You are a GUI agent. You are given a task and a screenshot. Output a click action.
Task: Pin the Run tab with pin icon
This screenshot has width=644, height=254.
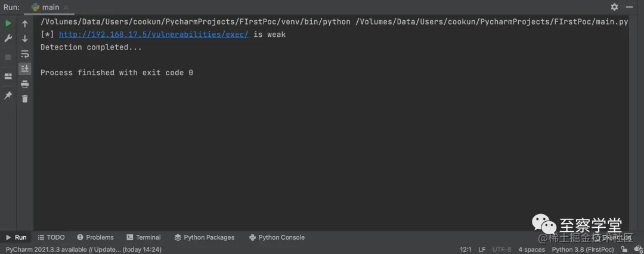click(8, 95)
